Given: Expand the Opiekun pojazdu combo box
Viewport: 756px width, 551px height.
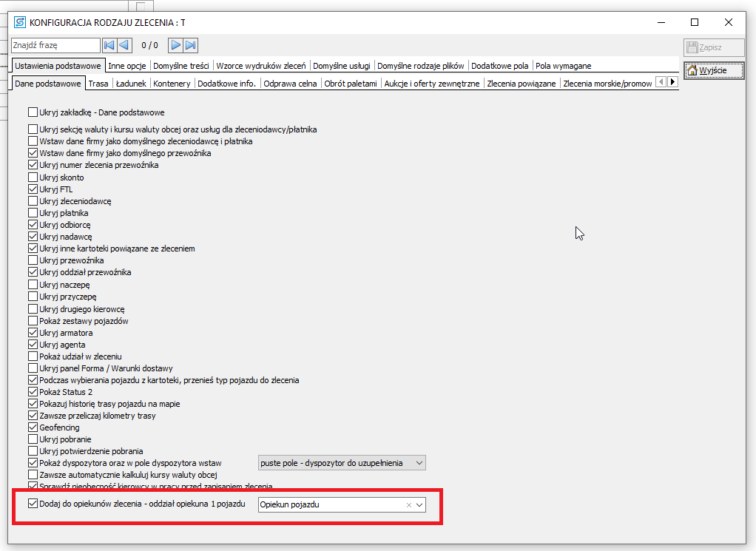Looking at the screenshot, I should click(x=419, y=504).
